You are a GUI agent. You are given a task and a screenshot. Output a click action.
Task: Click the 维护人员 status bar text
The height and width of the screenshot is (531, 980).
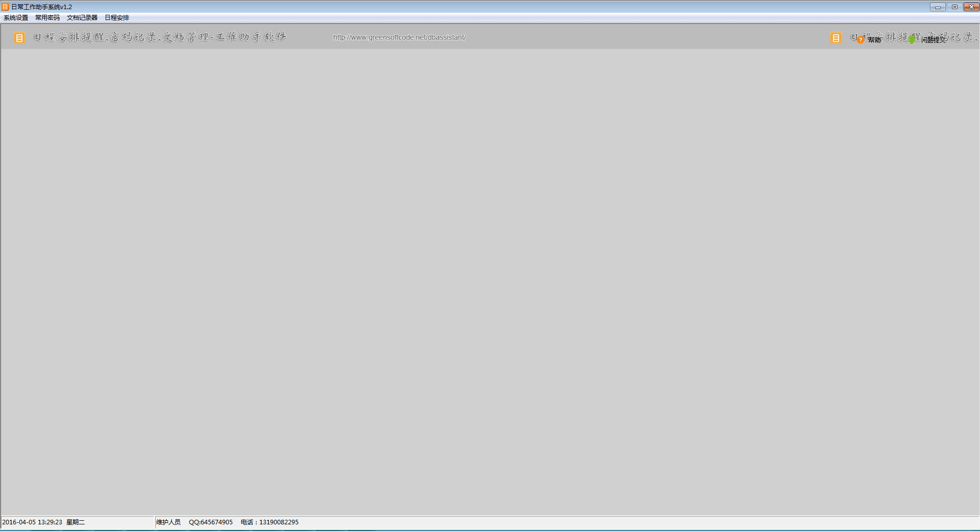(168, 522)
